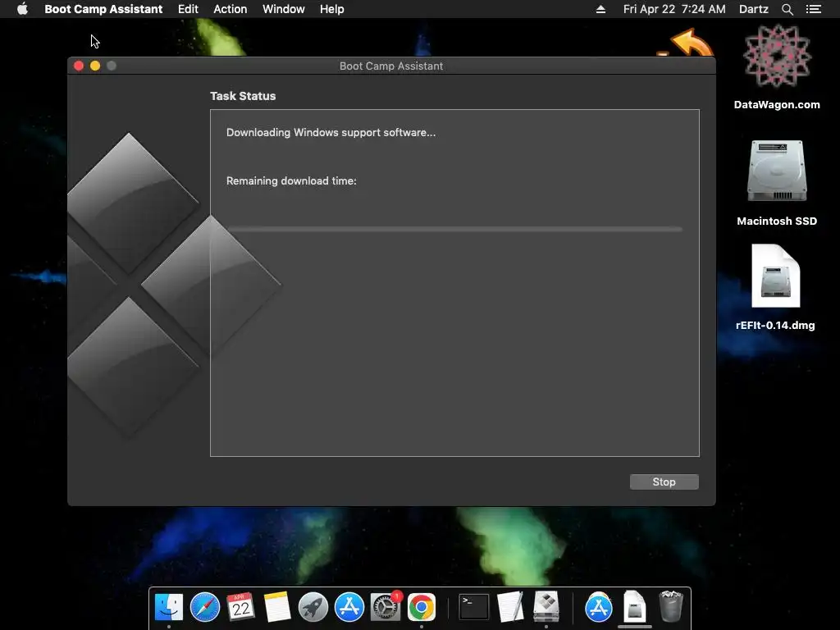Click the download progress bar

[x=454, y=230]
